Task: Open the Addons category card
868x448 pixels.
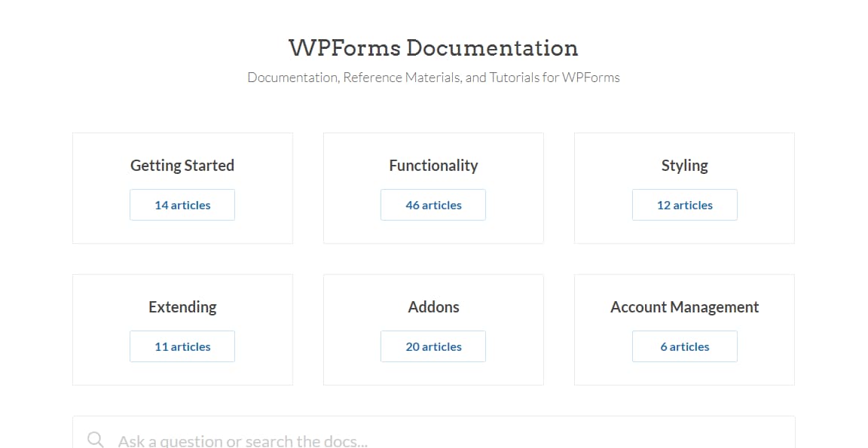Action: click(x=433, y=329)
